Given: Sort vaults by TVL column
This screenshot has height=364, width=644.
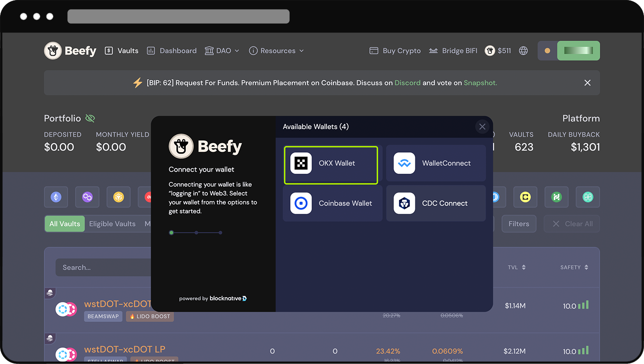Looking at the screenshot, I should (x=517, y=267).
